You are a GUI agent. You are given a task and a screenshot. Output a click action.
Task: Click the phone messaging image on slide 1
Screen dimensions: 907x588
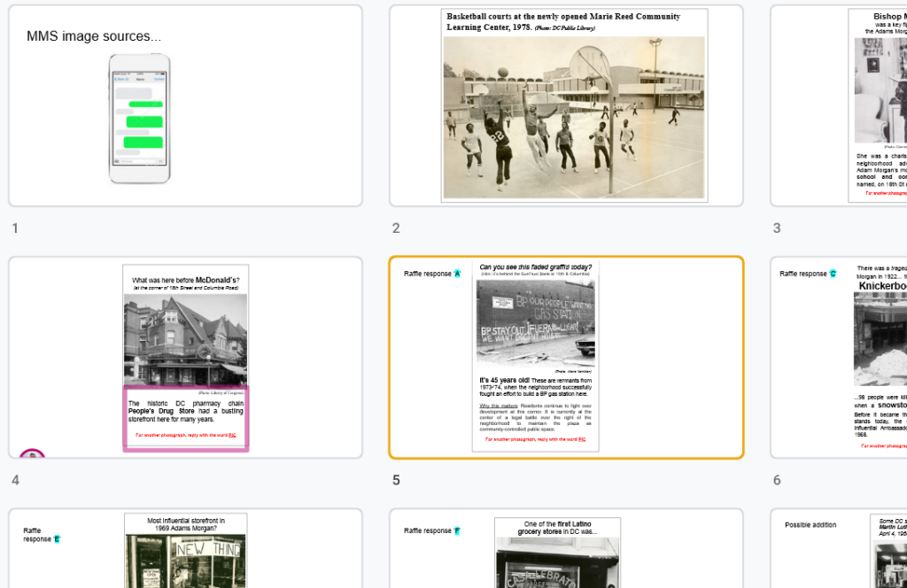(x=140, y=119)
